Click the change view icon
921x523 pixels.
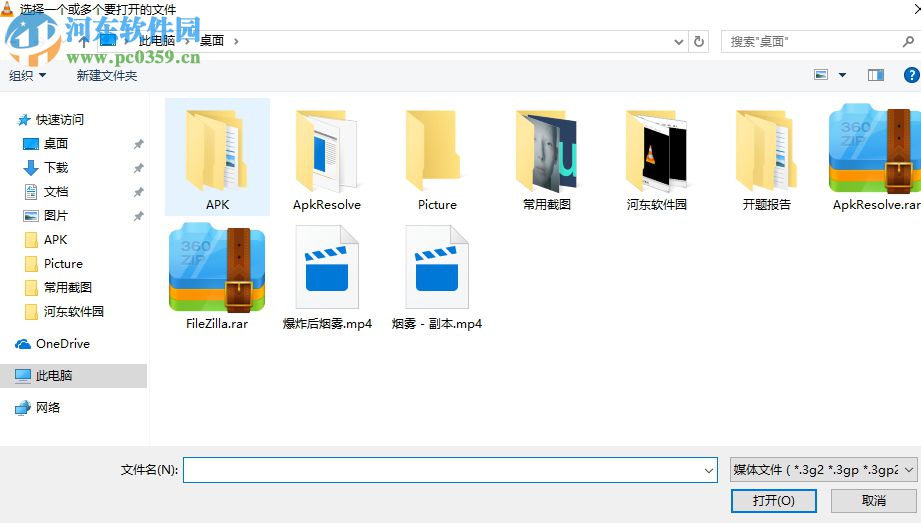[x=821, y=75]
